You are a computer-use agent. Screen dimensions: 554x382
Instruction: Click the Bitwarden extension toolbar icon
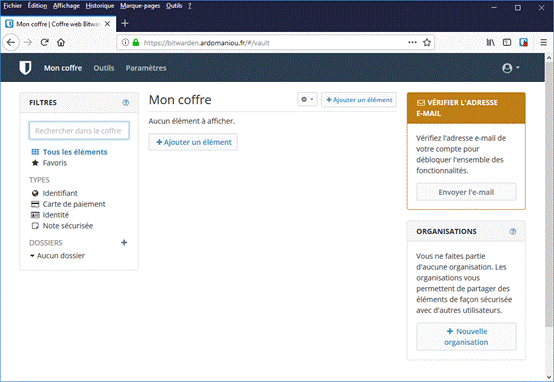pyautogui.click(x=524, y=42)
